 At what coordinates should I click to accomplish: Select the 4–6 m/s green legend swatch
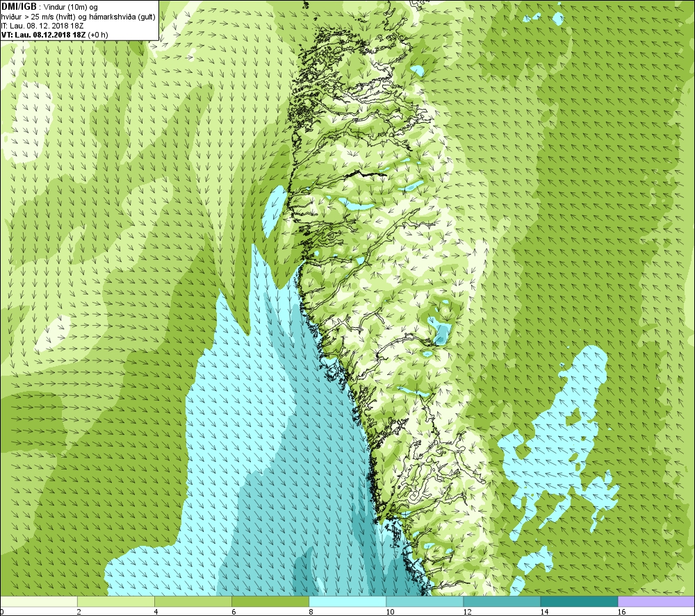tap(193, 601)
